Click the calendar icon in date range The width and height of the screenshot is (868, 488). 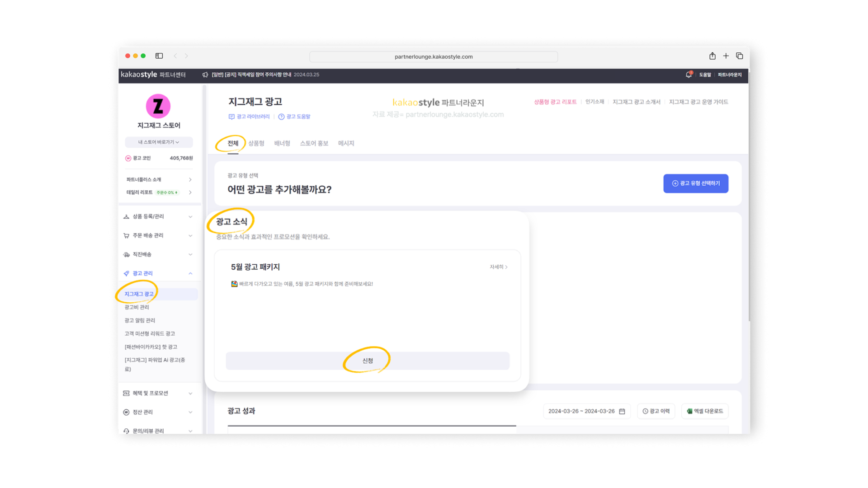622,411
